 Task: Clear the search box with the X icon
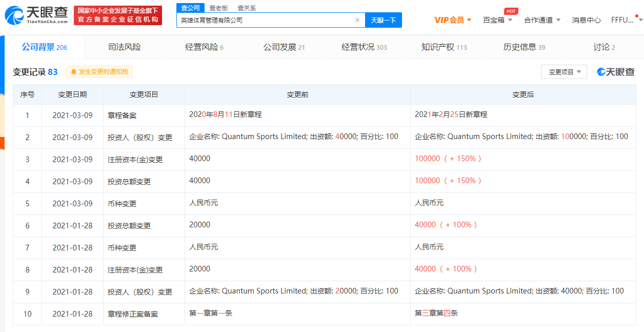click(x=357, y=20)
